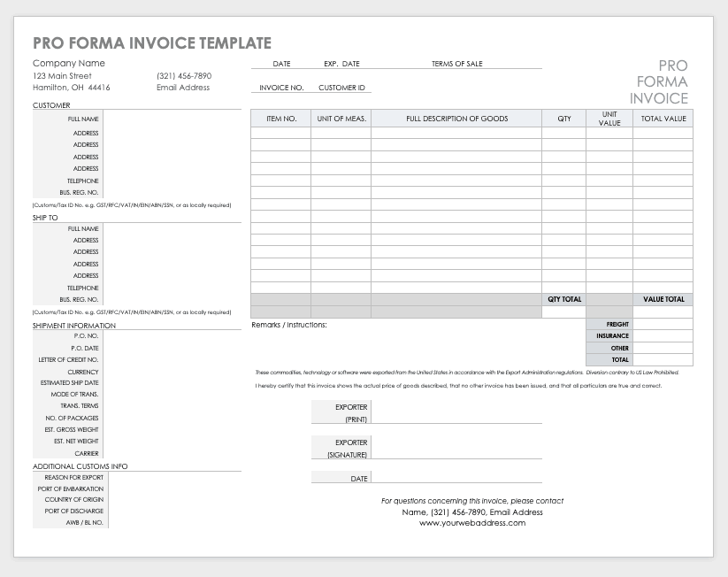Click the Exporter (Print) field
728x577 pixels.
tap(456, 413)
